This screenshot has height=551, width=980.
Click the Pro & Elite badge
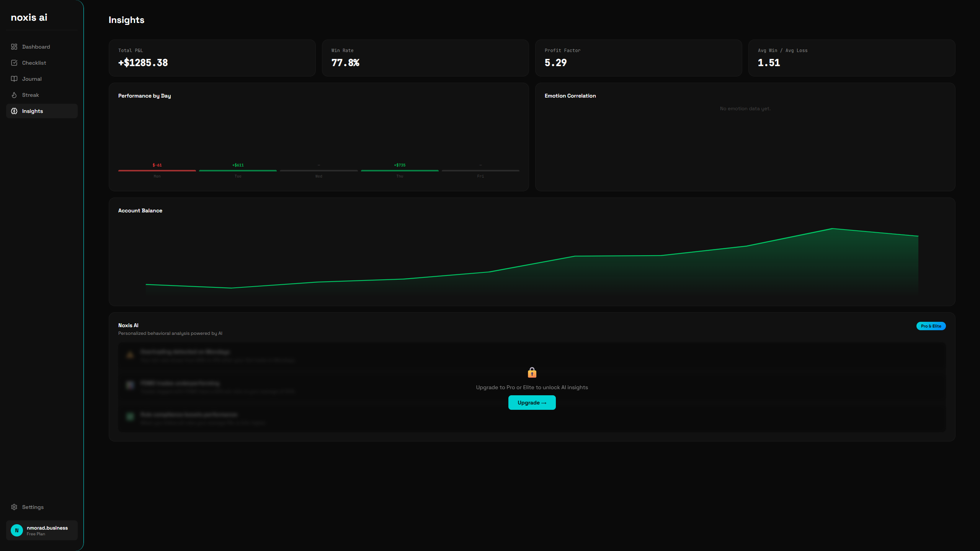(x=931, y=326)
